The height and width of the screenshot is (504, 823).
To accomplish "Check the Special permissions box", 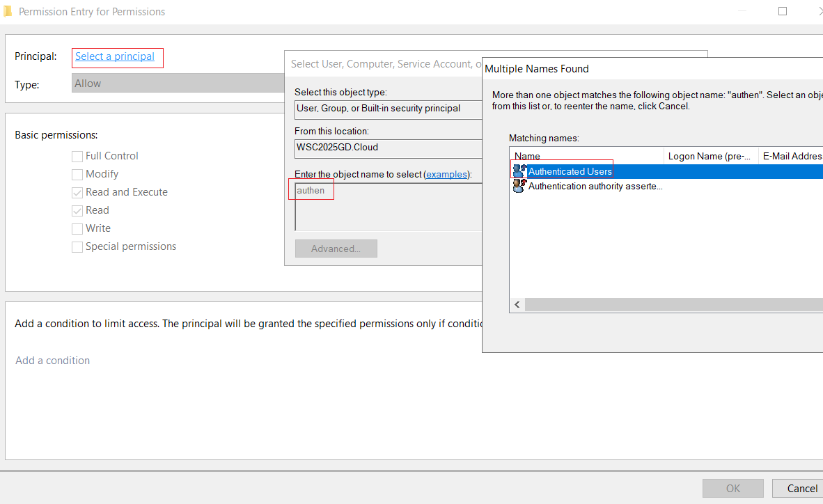I will point(77,246).
